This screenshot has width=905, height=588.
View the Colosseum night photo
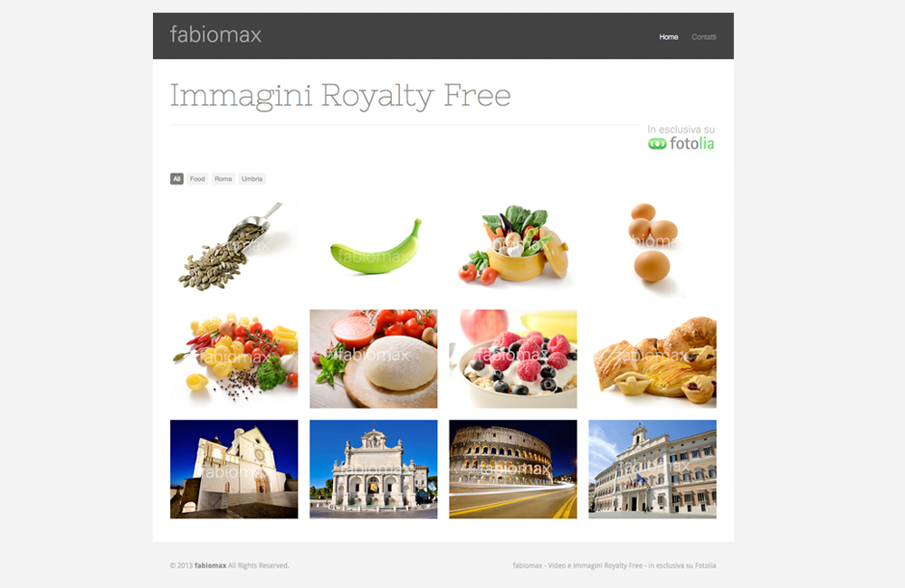[513, 469]
